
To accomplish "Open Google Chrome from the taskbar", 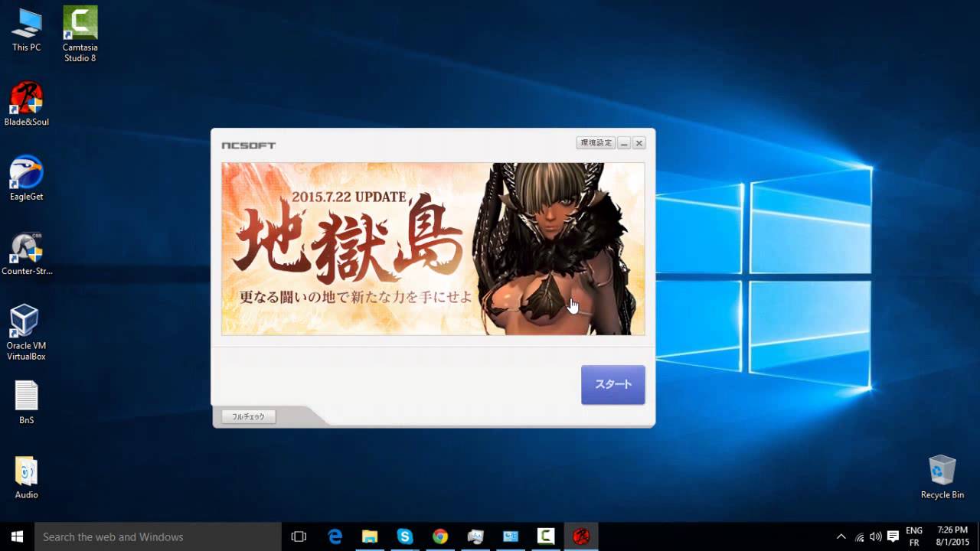I will [x=439, y=536].
